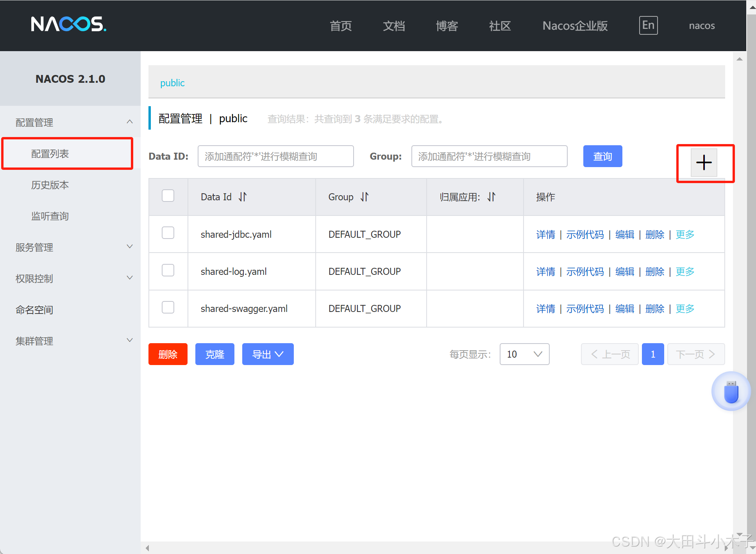Click the browser vertical scrollbar up arrow
Image resolution: width=756 pixels, height=554 pixels.
click(x=752, y=7)
